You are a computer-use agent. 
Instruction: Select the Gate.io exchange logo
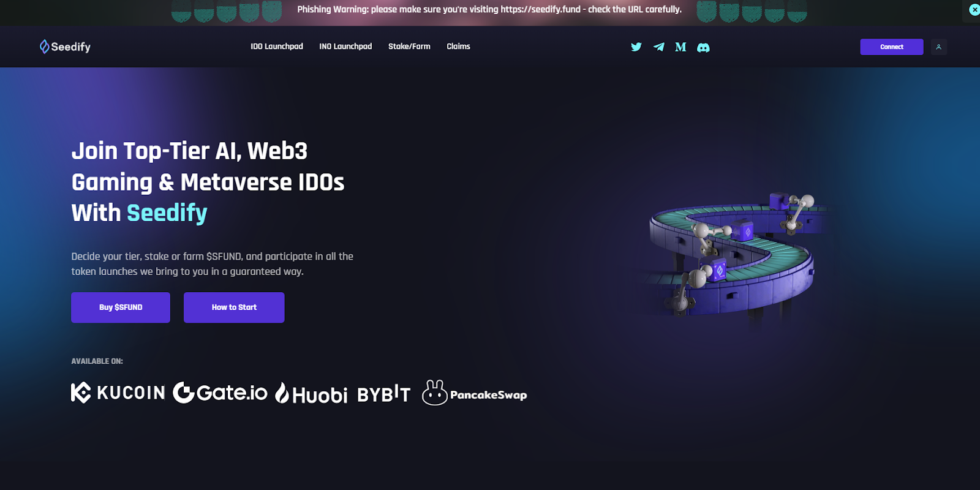point(220,392)
